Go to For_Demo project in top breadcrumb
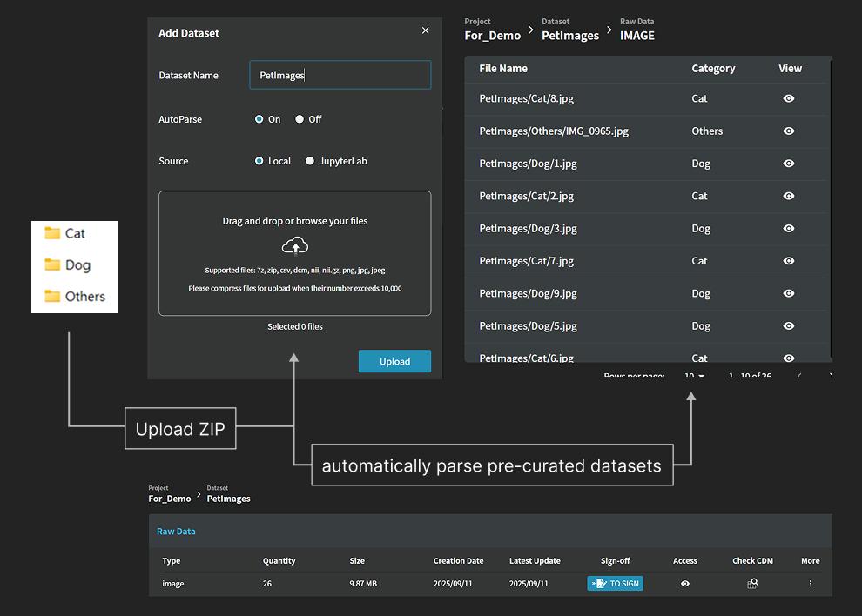This screenshot has width=862, height=616. pyautogui.click(x=492, y=36)
